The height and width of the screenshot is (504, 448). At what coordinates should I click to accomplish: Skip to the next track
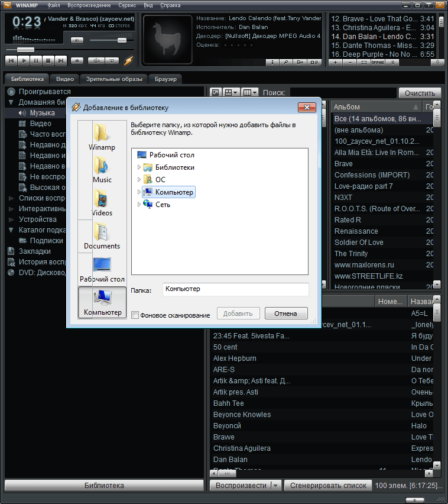[x=61, y=60]
